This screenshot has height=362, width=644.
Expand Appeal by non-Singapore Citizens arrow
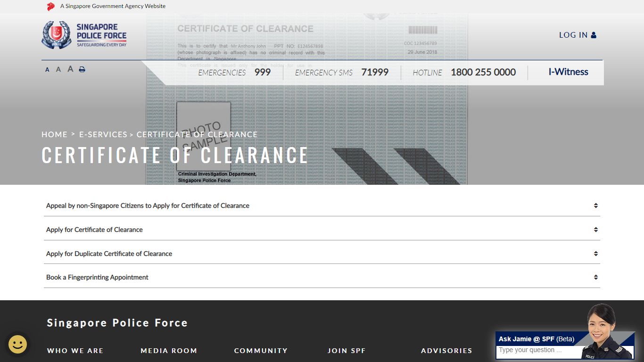click(x=596, y=206)
